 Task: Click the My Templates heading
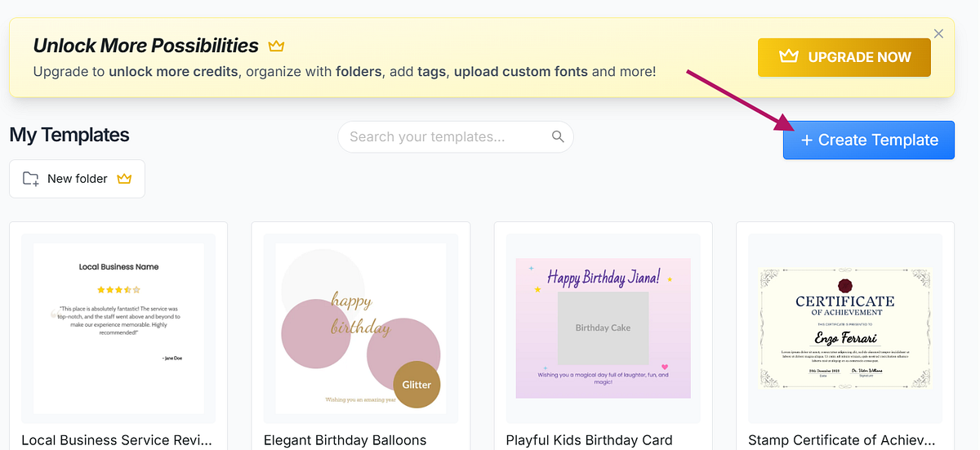pos(69,135)
